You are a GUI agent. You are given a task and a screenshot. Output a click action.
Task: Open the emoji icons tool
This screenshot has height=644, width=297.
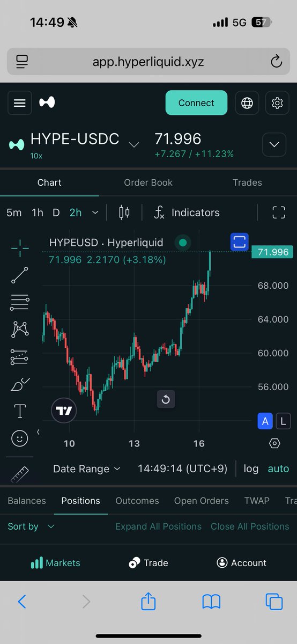coord(20,438)
